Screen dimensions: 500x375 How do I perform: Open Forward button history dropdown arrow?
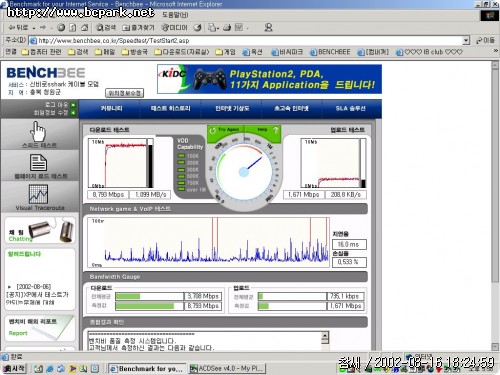[51, 28]
